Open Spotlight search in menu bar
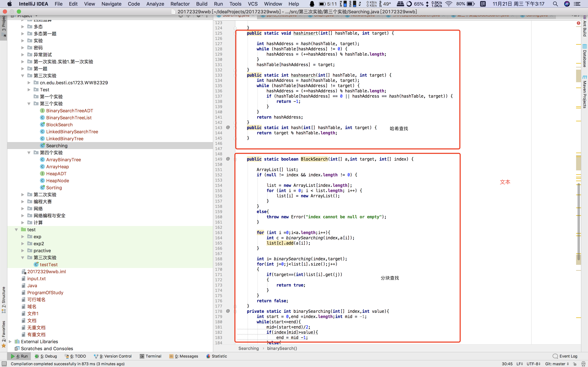 pos(555,4)
